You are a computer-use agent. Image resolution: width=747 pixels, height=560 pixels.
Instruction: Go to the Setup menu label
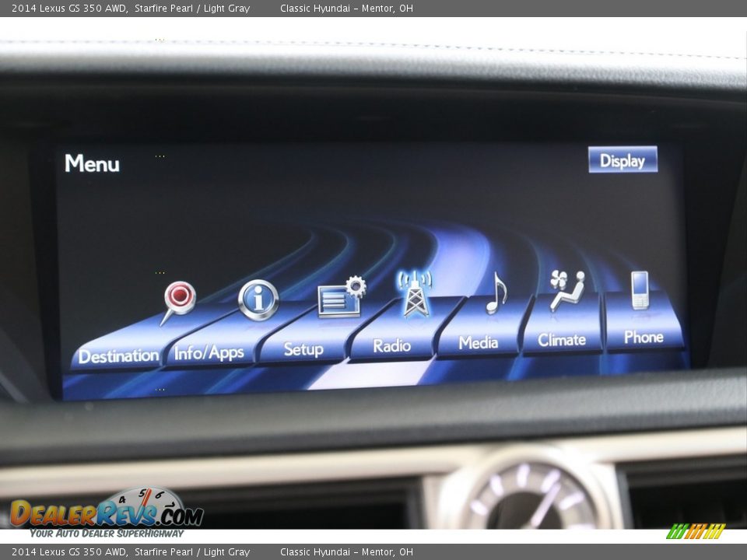point(303,349)
